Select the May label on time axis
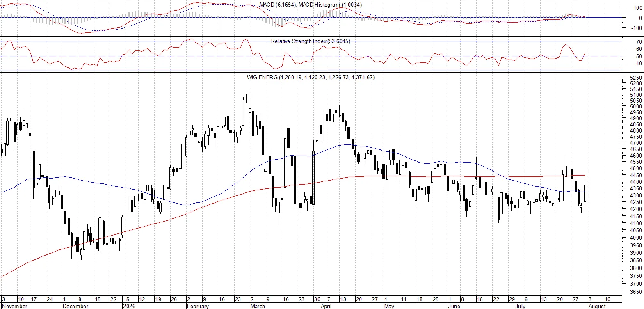The height and width of the screenshot is (309, 644). [389, 306]
